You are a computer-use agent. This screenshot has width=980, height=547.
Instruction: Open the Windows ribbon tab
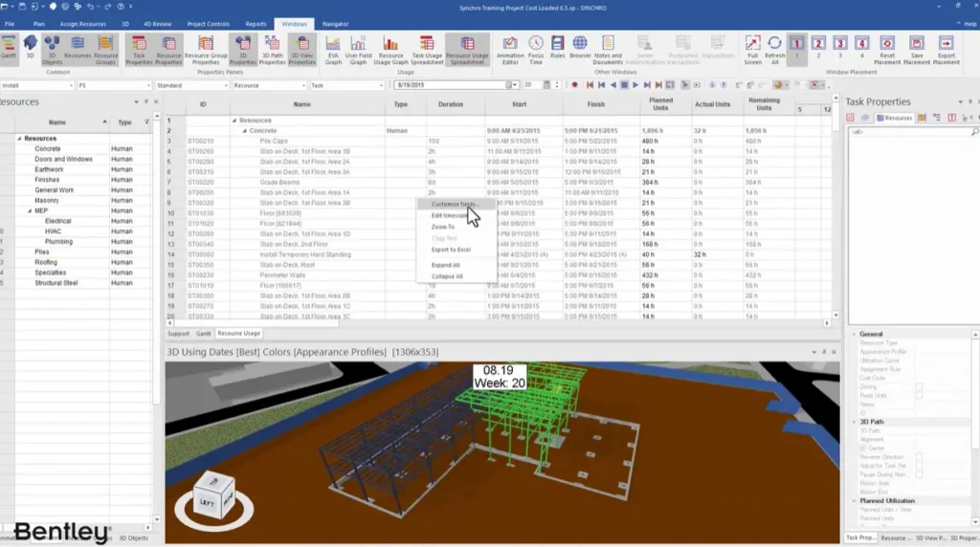click(294, 24)
